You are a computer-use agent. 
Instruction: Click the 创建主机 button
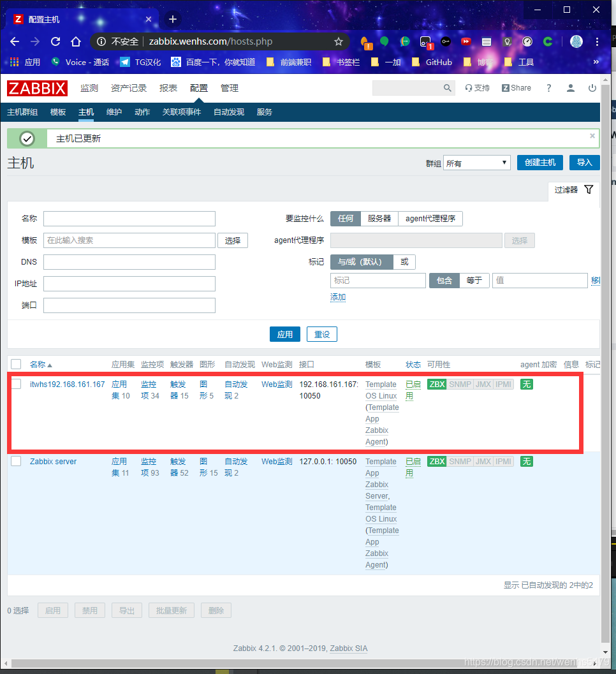tap(540, 163)
